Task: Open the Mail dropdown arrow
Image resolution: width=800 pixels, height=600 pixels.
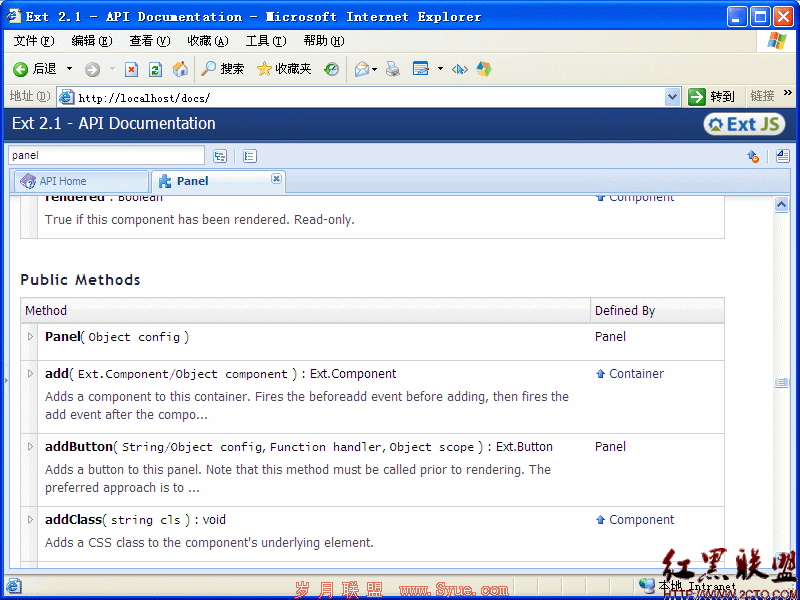Action: click(374, 69)
